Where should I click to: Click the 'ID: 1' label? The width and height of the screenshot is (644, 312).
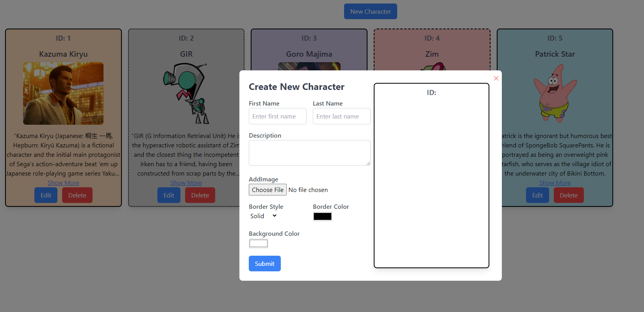[x=63, y=38]
